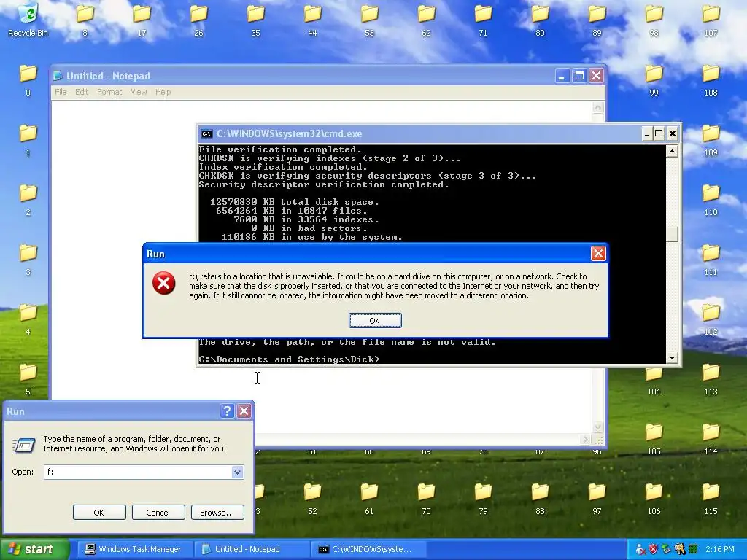Select desktop folder named 61
Screen dimensions: 747x560
pos(369,498)
